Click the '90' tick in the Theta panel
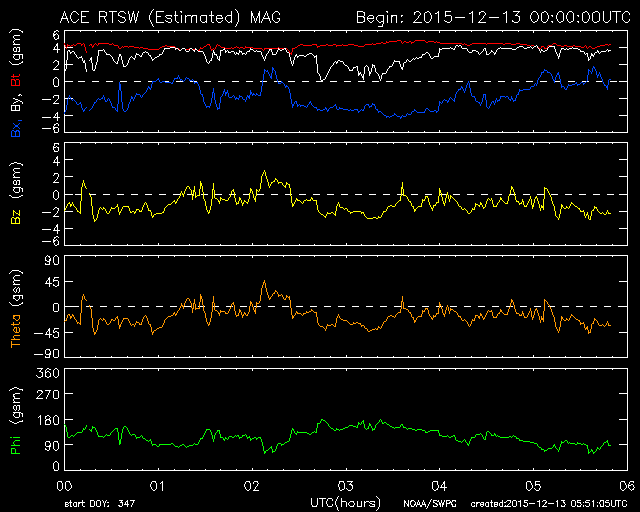The width and height of the screenshot is (640, 512). tap(52, 260)
